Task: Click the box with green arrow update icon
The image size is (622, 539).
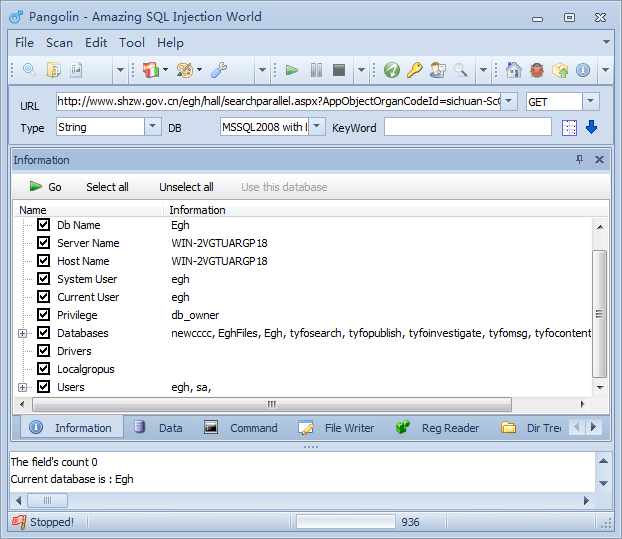Action: tap(560, 70)
